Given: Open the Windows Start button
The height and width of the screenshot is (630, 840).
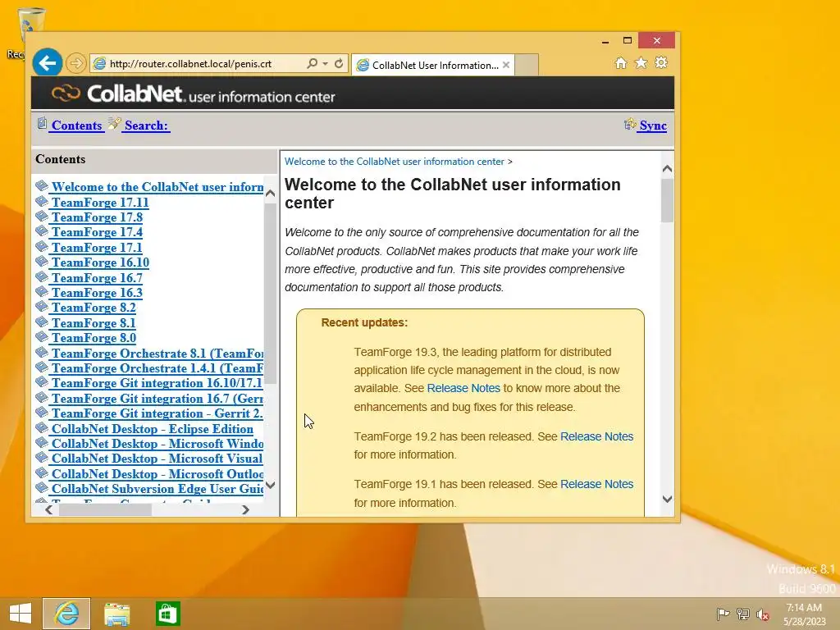Looking at the screenshot, I should coord(21,614).
